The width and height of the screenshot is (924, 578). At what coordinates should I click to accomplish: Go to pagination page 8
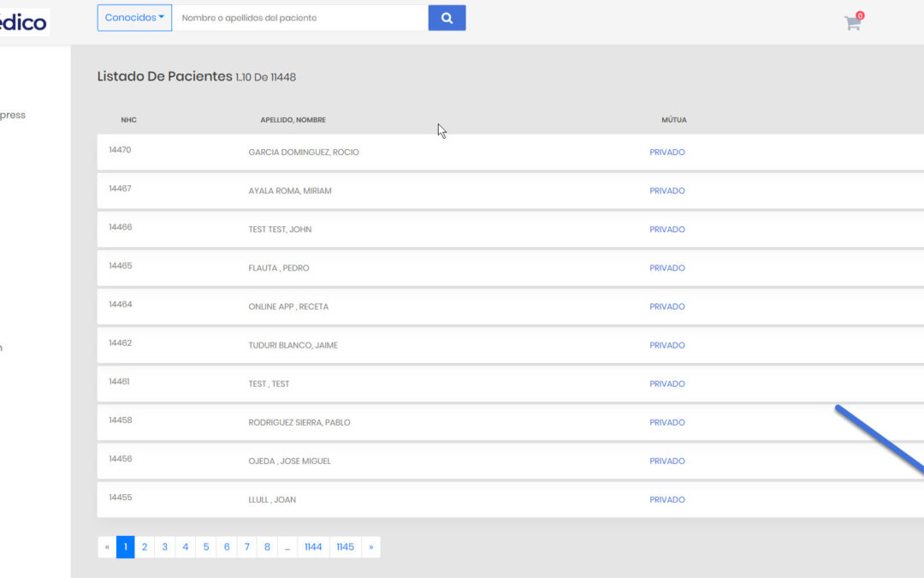coord(267,546)
